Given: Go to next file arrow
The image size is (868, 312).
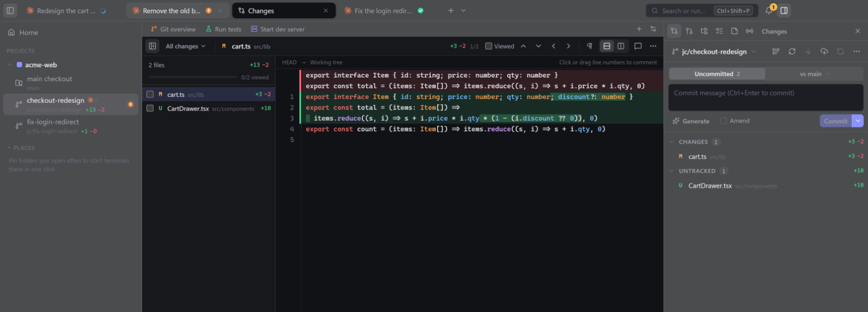Looking at the screenshot, I should coord(569,46).
